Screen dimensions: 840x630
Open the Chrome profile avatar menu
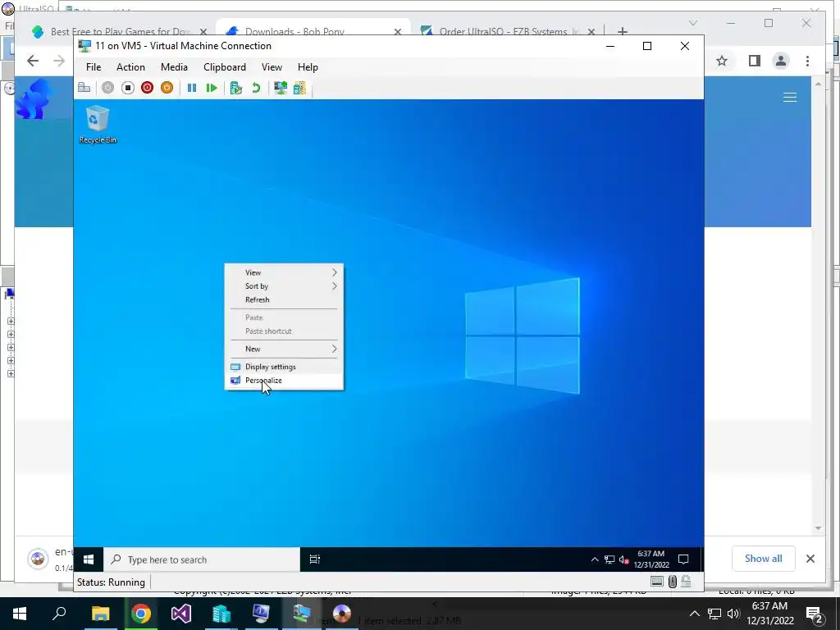[x=781, y=61]
